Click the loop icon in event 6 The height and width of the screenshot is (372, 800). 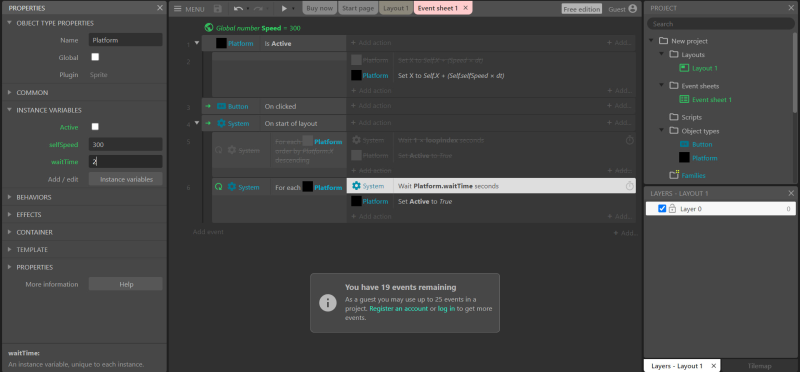[x=219, y=187]
